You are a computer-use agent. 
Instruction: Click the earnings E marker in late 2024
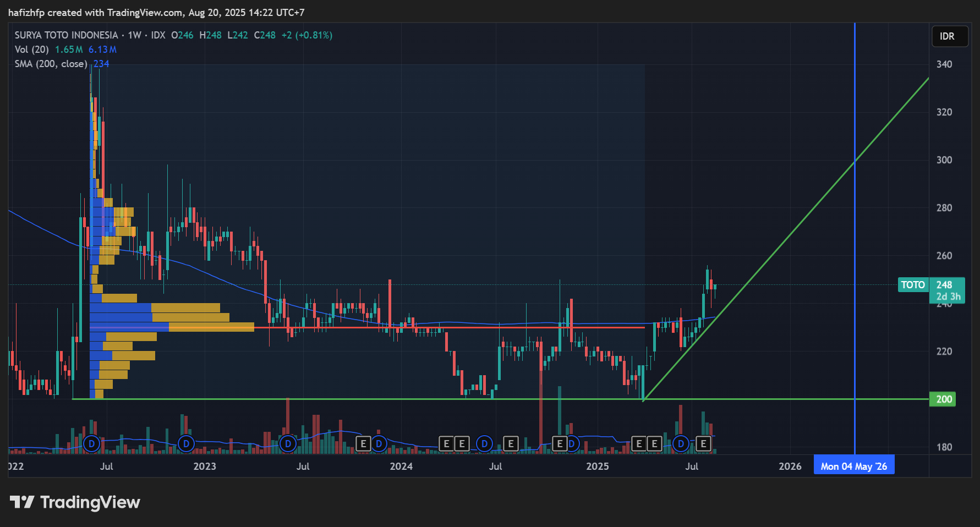560,443
